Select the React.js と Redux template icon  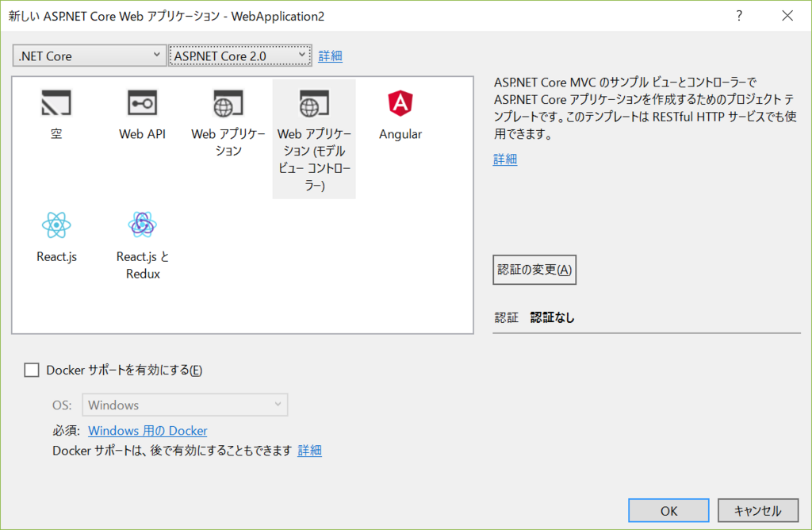142,225
